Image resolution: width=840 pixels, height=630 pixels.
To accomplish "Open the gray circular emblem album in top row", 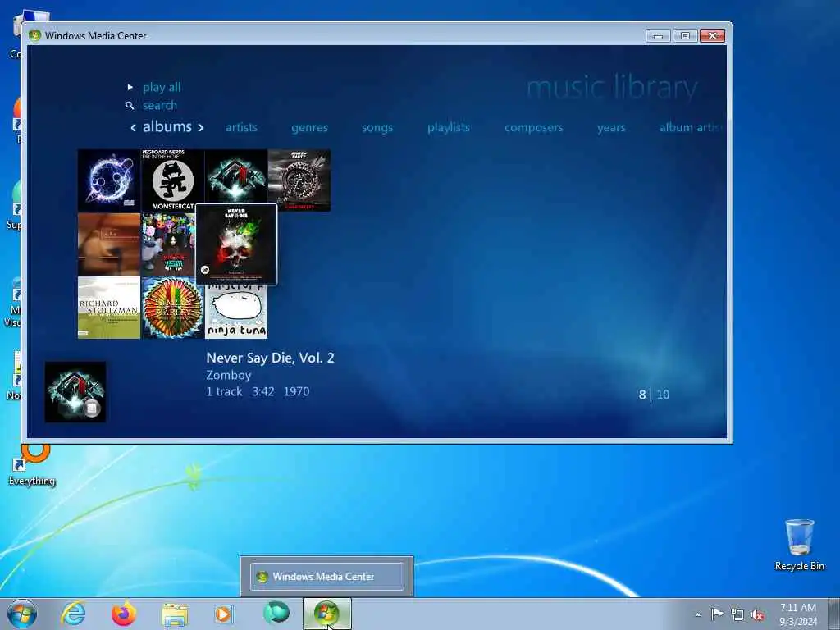I will 299,180.
